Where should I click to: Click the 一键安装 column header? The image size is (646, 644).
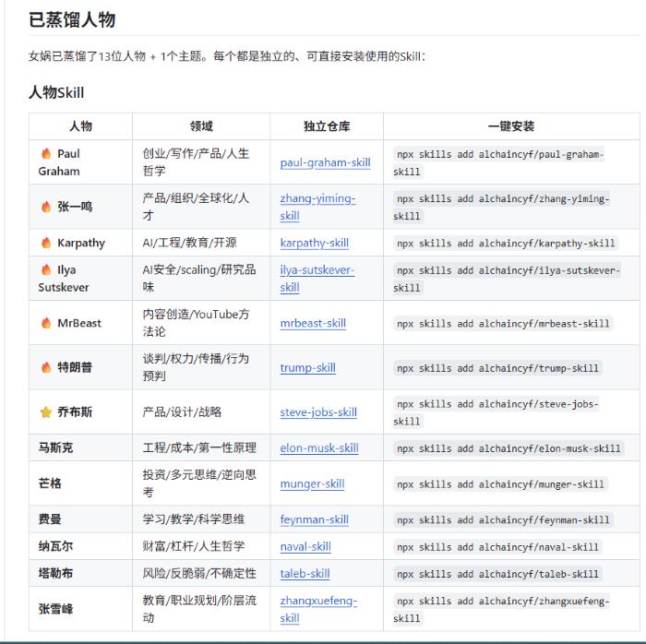pyautogui.click(x=511, y=126)
